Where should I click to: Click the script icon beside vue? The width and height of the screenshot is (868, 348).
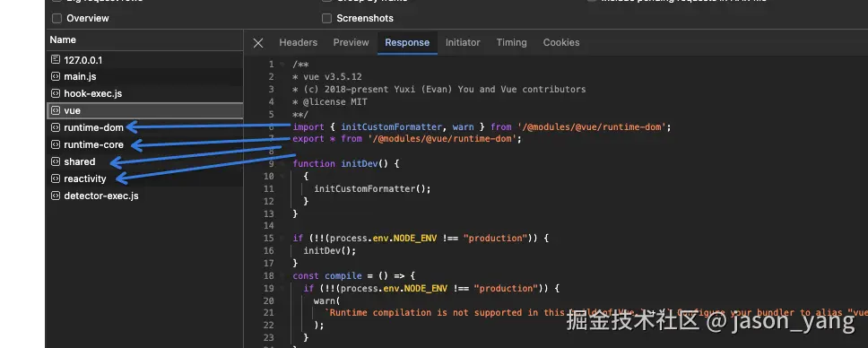pyautogui.click(x=56, y=110)
